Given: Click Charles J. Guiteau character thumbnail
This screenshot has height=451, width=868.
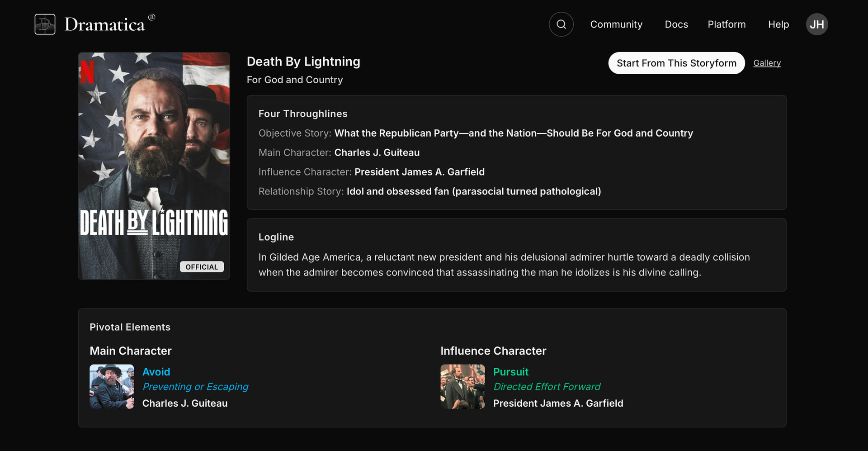Looking at the screenshot, I should point(112,387).
